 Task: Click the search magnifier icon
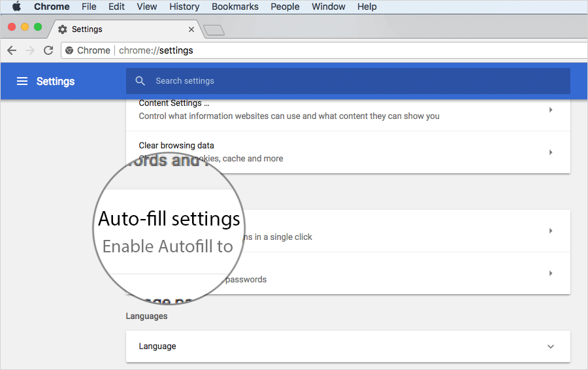click(140, 80)
